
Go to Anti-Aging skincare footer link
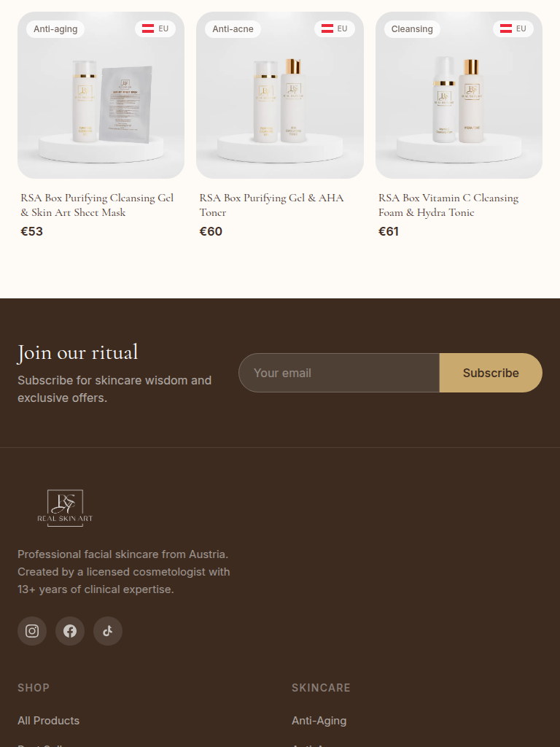click(319, 721)
